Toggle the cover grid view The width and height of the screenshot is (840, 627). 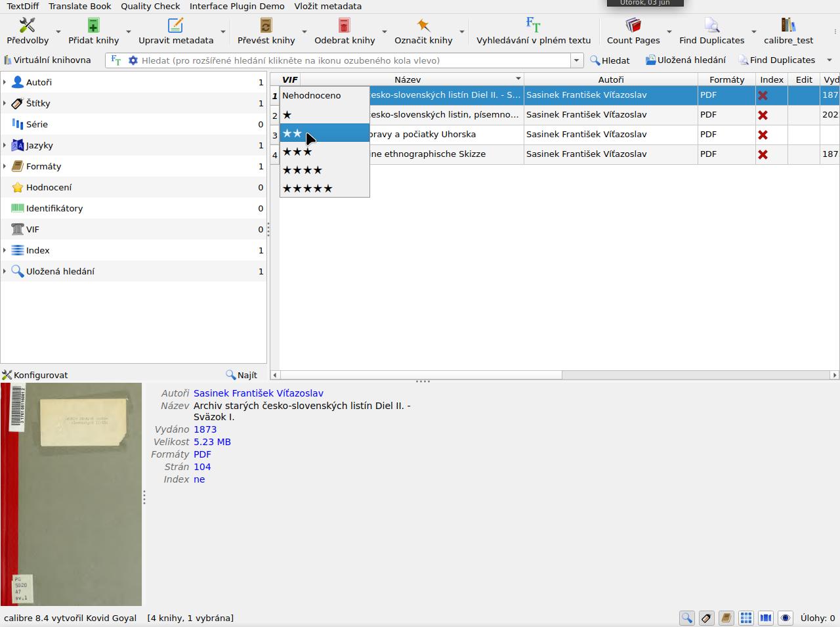(x=745, y=618)
